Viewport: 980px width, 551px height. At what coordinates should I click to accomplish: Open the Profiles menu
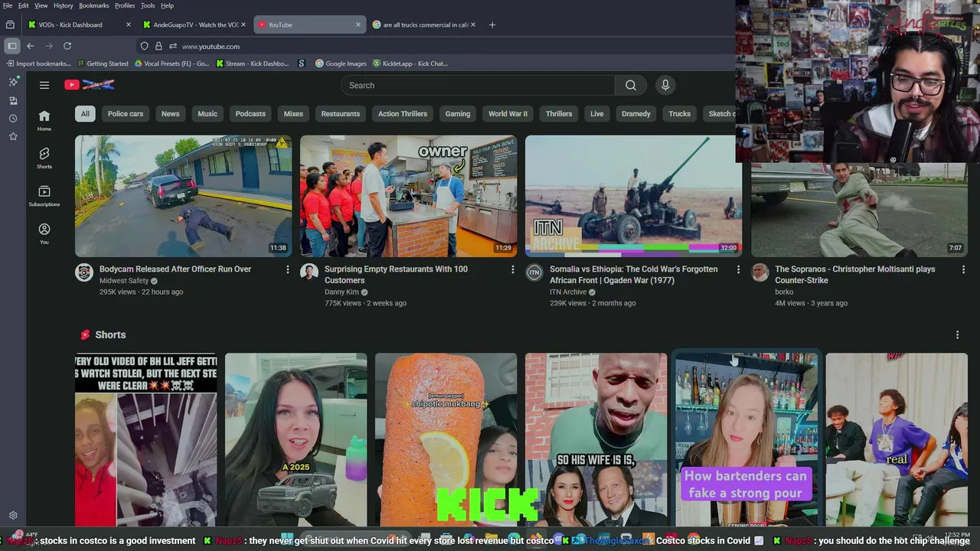125,5
